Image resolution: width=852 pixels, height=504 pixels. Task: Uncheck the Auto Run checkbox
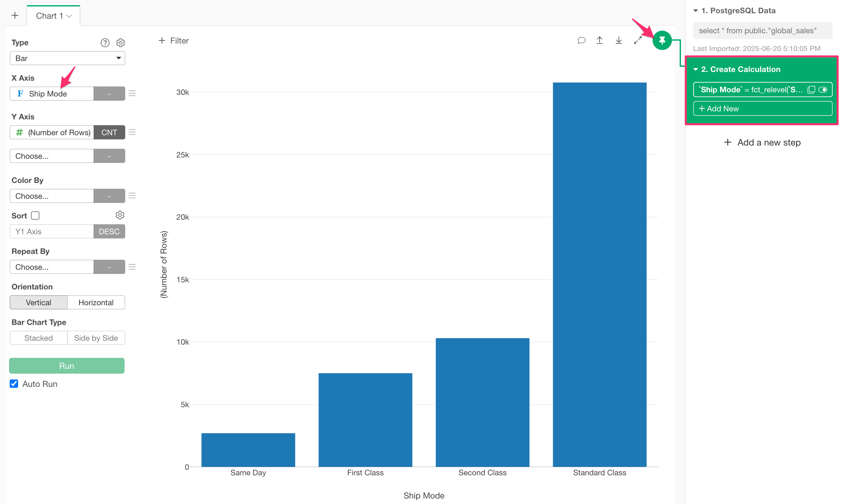coord(14,384)
